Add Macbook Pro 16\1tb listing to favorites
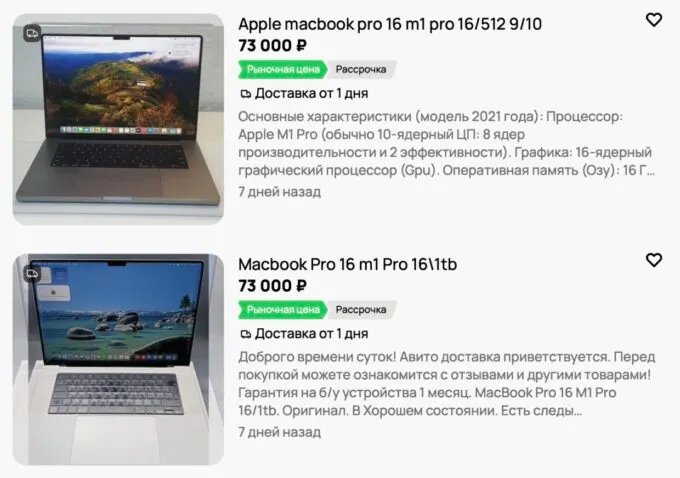The image size is (680, 478). pyautogui.click(x=654, y=260)
